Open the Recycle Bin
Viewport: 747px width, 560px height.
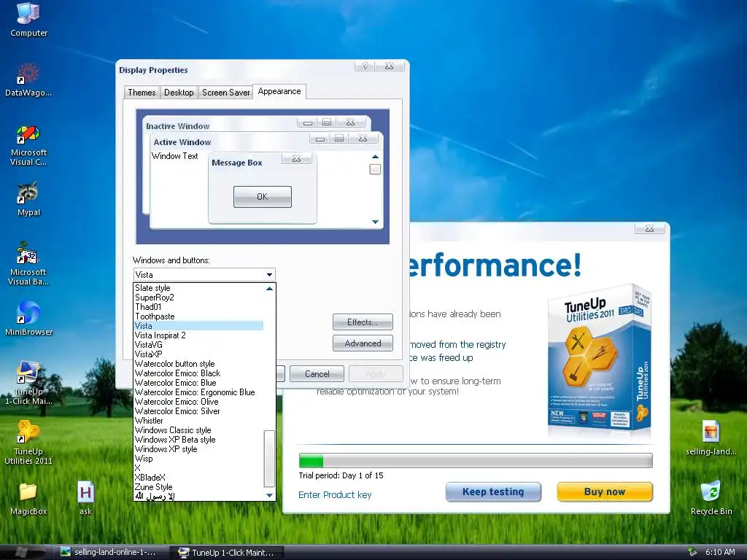(711, 498)
